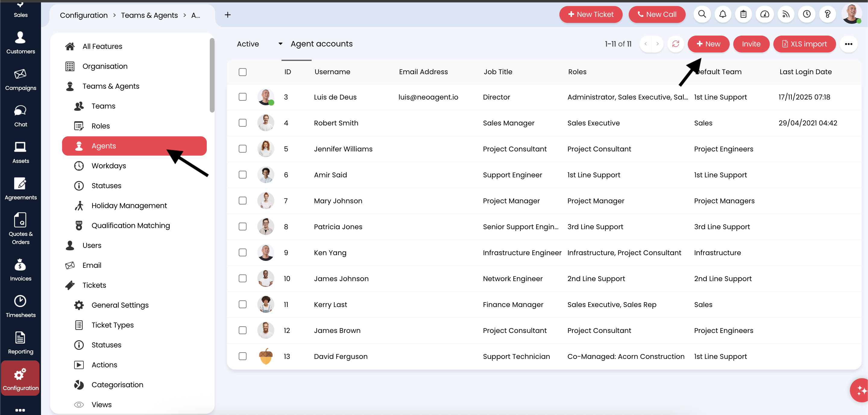Open the Active filter dropdown
The height and width of the screenshot is (415, 868).
pos(259,44)
